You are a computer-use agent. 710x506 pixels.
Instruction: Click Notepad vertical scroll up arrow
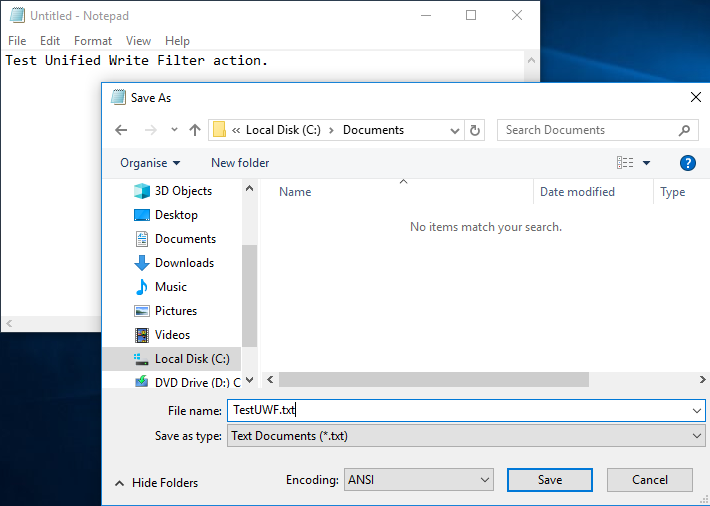[x=532, y=60]
